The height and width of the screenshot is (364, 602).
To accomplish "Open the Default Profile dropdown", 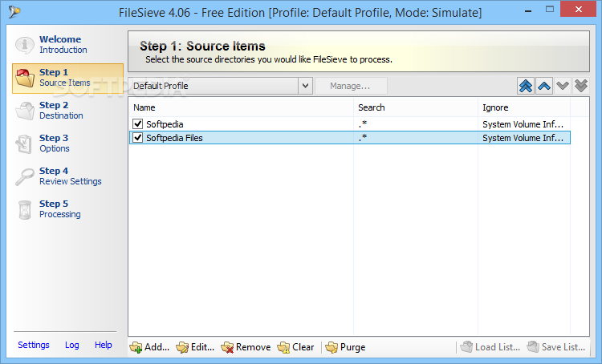I will point(305,86).
